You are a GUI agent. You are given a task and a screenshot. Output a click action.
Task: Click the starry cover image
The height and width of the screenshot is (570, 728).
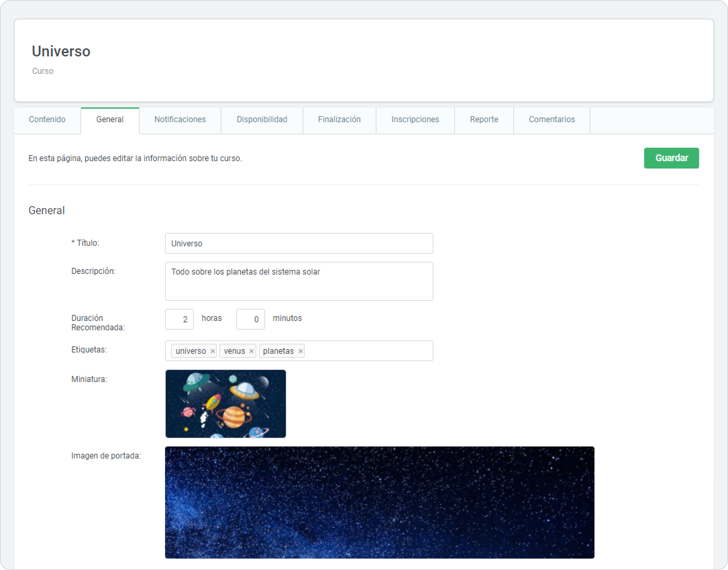coord(379,502)
